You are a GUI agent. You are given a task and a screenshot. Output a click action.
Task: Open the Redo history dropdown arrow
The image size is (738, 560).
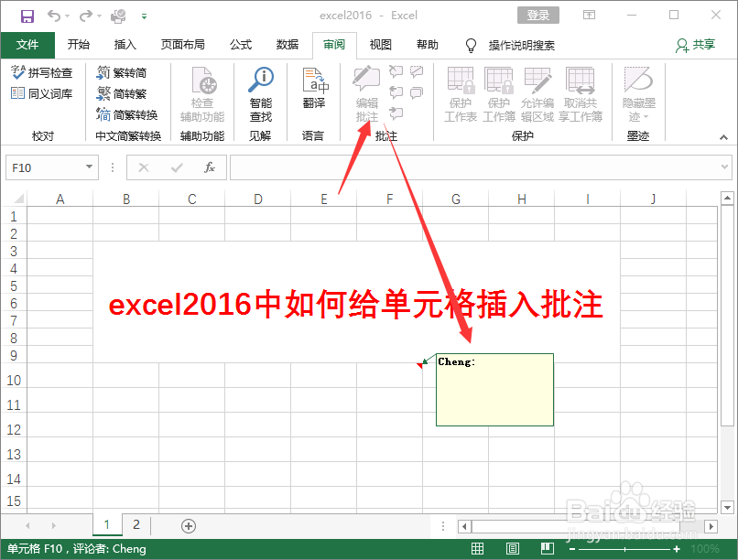click(99, 16)
